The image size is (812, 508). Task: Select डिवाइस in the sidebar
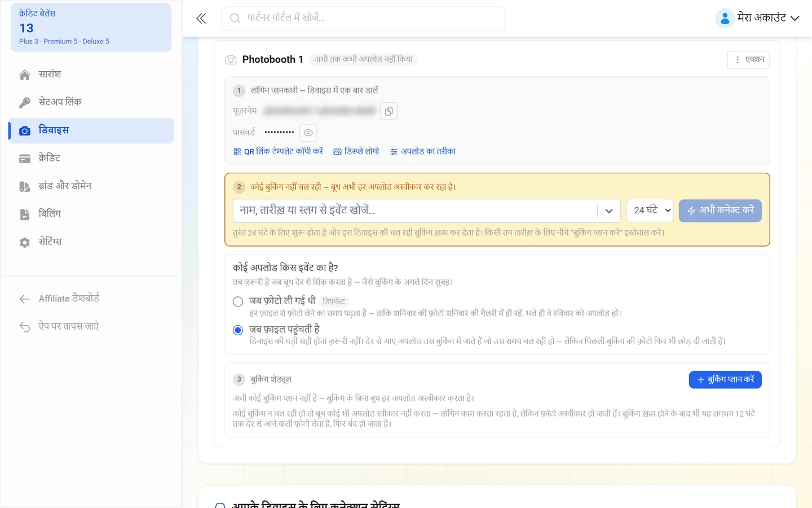[x=91, y=130]
